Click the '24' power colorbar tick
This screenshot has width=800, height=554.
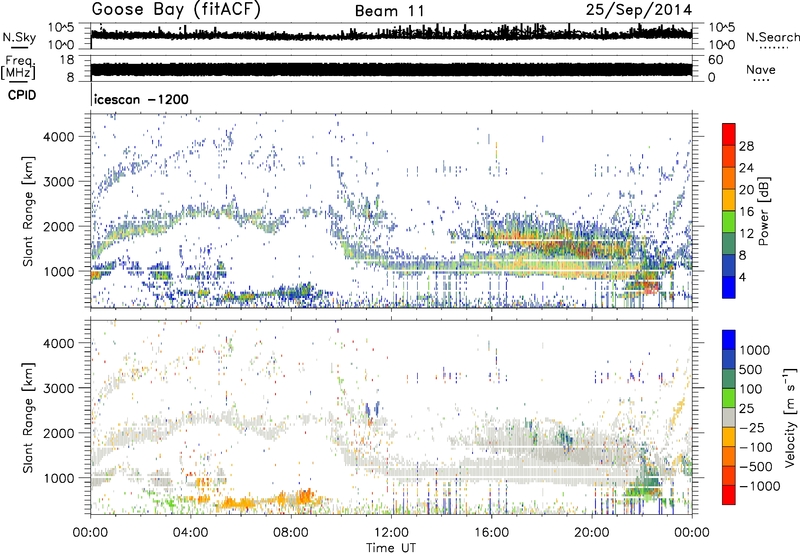point(746,168)
